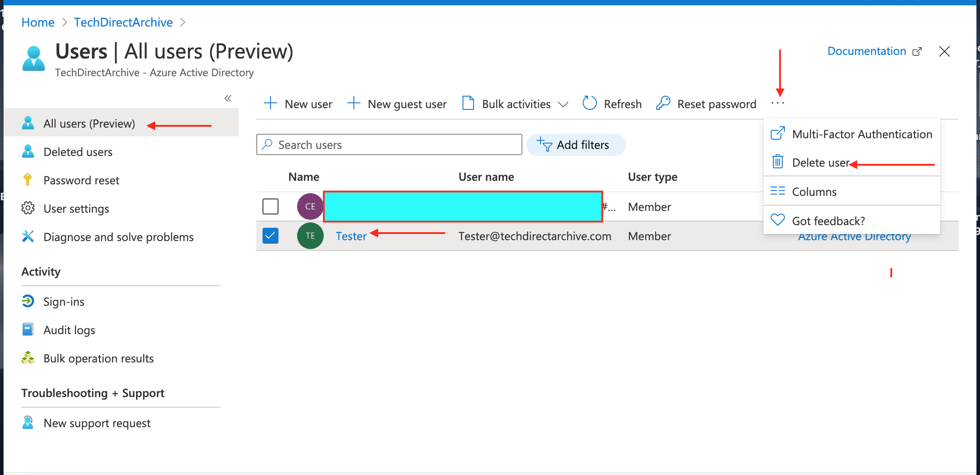Go to Deleted users in sidebar
This screenshot has height=475, width=980.
pyautogui.click(x=78, y=152)
